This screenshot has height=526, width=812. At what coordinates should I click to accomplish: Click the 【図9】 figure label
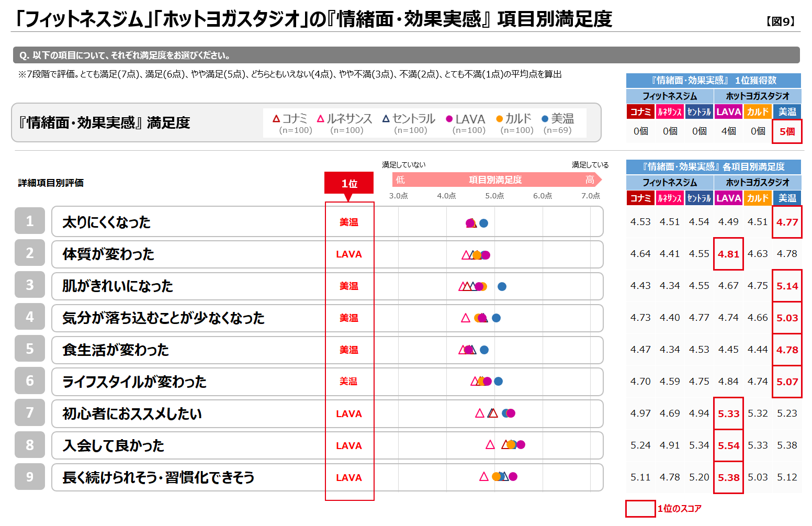(780, 21)
